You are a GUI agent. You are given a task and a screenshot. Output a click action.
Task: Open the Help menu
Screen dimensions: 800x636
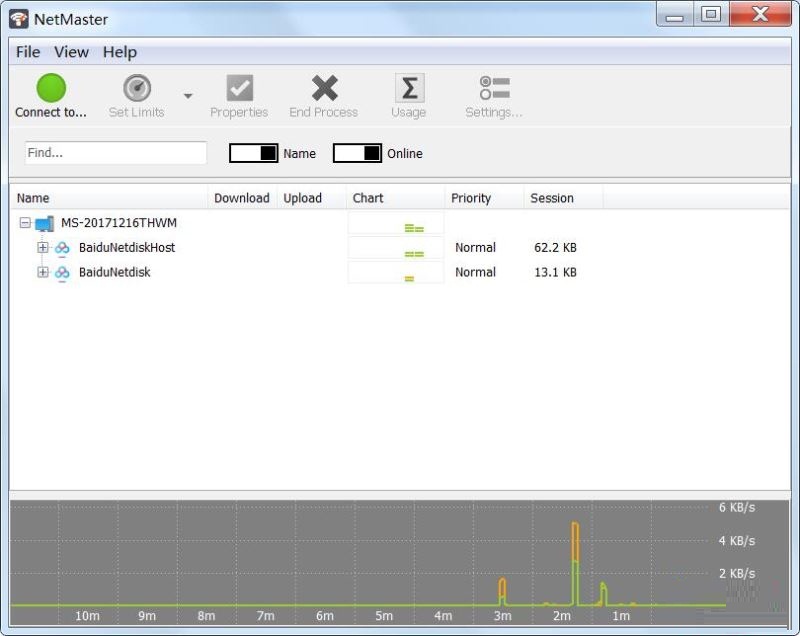(119, 52)
